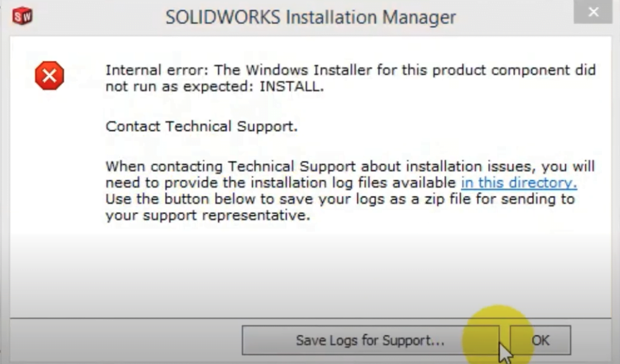This screenshot has width=620, height=364.
Task: Click the SOLIDWORKS Installation Manager title
Action: [310, 17]
